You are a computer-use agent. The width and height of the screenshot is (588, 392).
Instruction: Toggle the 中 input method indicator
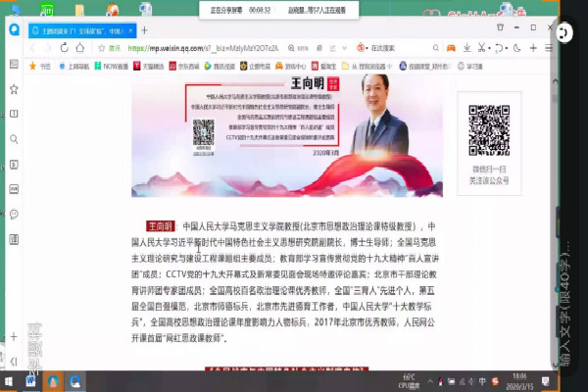click(482, 381)
